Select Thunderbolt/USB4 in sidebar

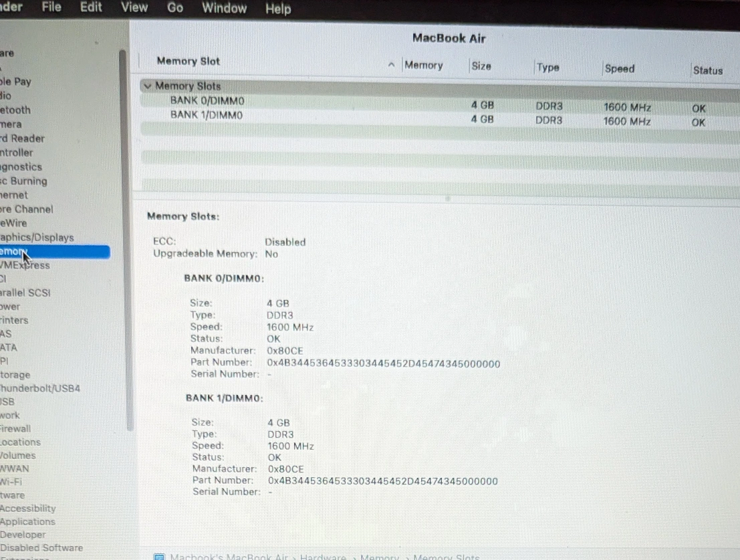click(40, 388)
